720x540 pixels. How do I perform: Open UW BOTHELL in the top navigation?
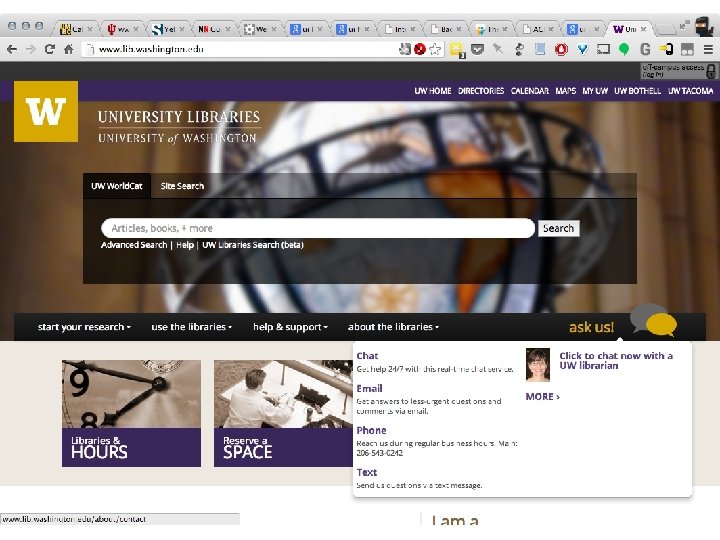click(x=638, y=91)
